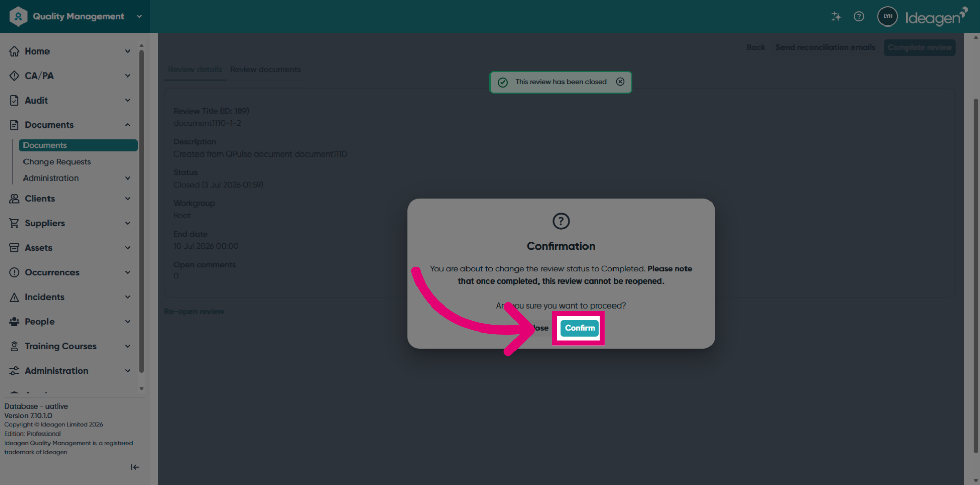Expand the Suppliers menu section
Screen dimensions: 980x485
pos(128,223)
